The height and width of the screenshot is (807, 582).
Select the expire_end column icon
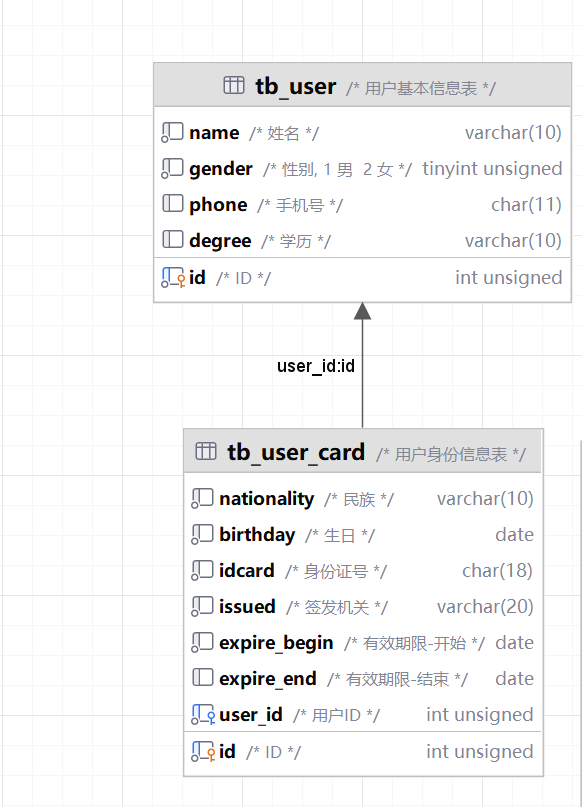[x=203, y=677]
